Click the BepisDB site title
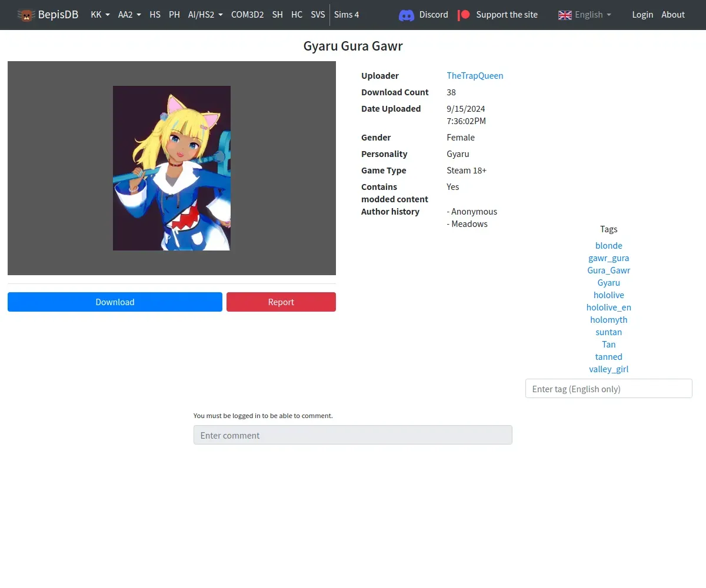The height and width of the screenshot is (588, 706). coord(58,15)
